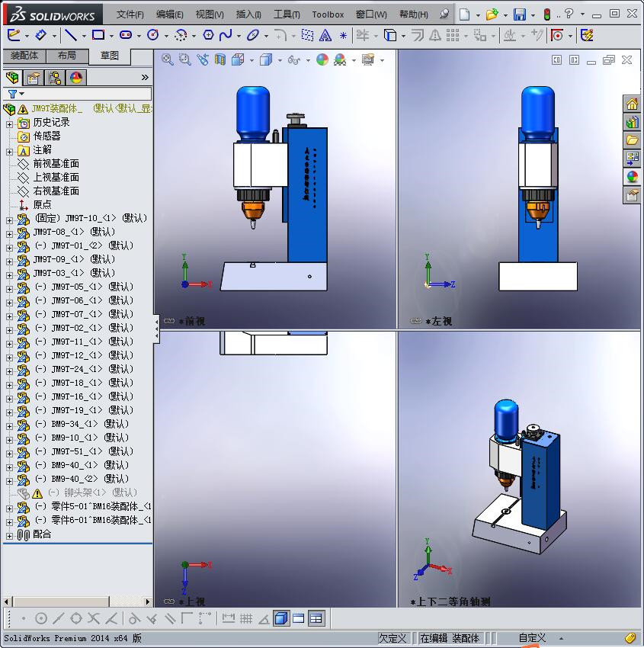Image resolution: width=644 pixels, height=648 pixels.
Task: Open Hide/Show Items dropdown arrow
Action: point(308,61)
